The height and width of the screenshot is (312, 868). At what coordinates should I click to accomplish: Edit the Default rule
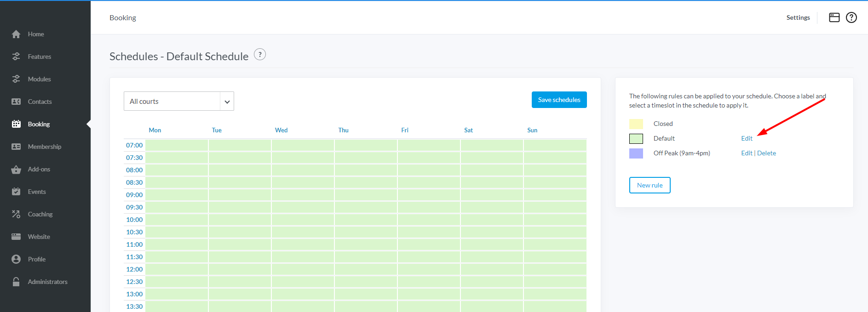(x=747, y=138)
